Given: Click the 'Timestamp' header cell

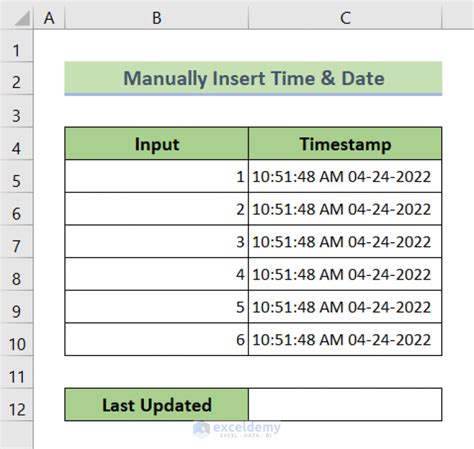Looking at the screenshot, I should (345, 144).
